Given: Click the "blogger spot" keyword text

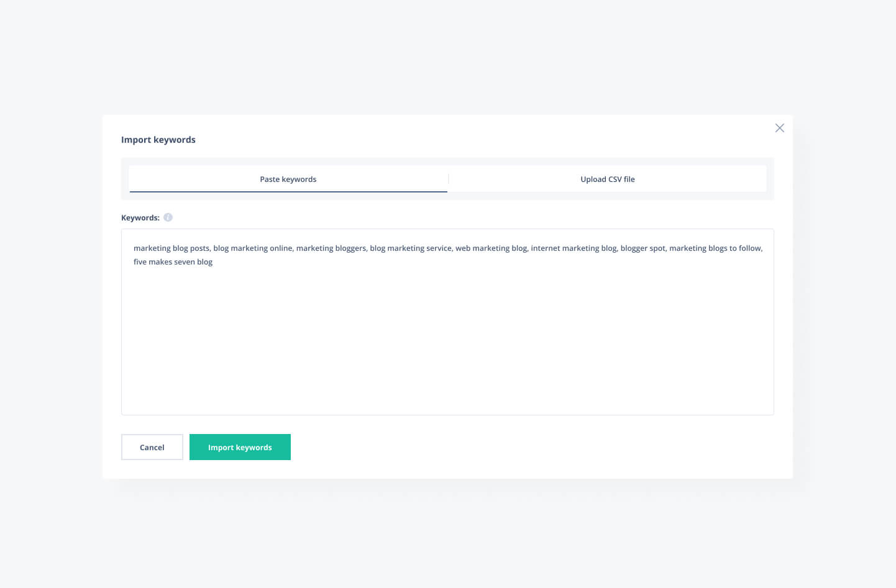Looking at the screenshot, I should 642,248.
